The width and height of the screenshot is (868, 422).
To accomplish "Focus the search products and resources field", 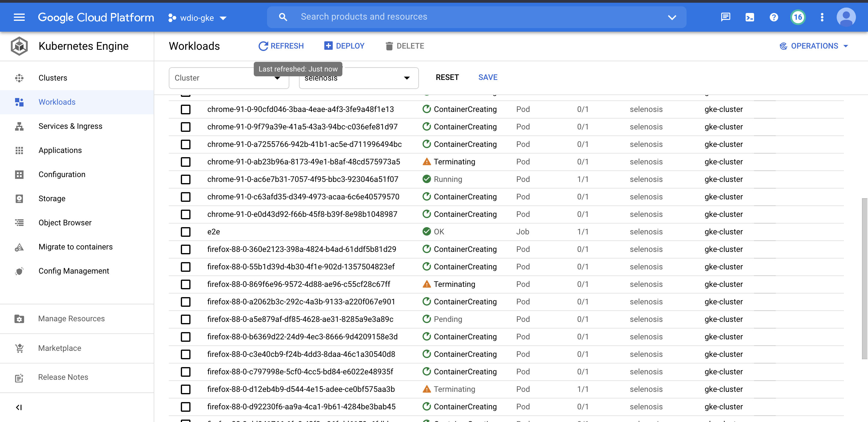I will point(476,17).
